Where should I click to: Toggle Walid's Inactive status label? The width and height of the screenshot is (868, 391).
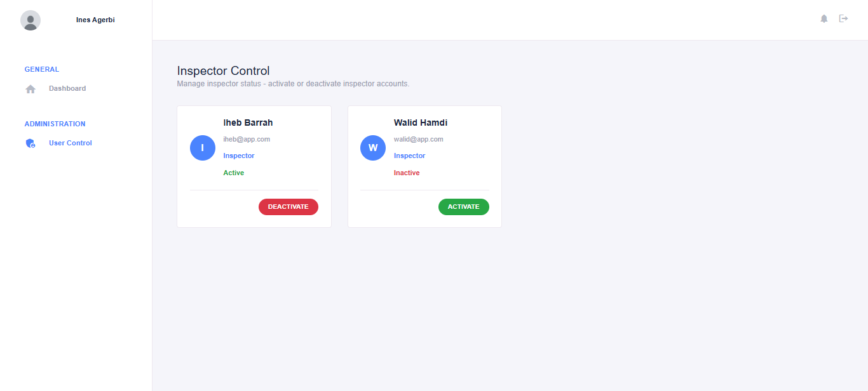[x=406, y=172]
